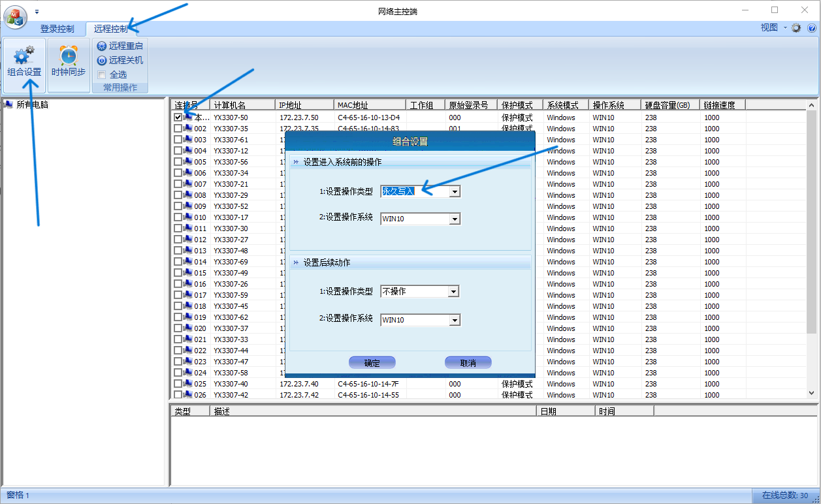Click the 时钟同步 alarm clock icon
The image size is (821, 504).
point(69,55)
